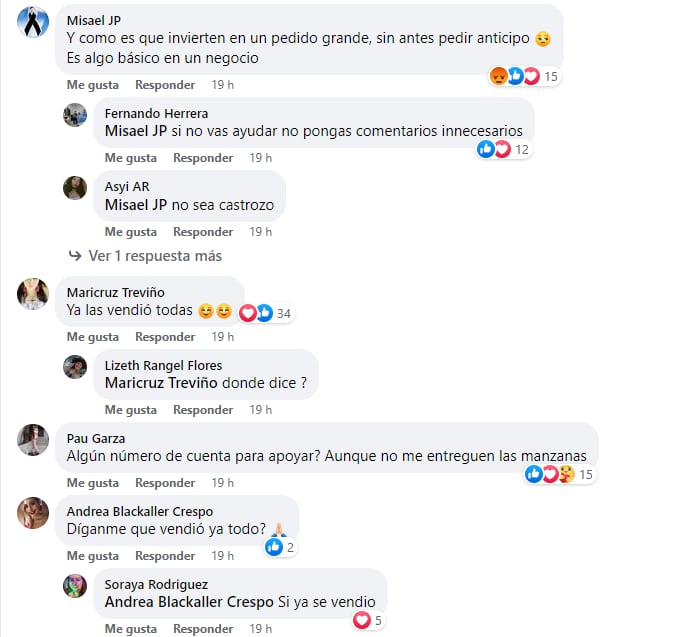View heart reactions on Soraya Rodriguez's reply
This screenshot has width=677, height=637.
[x=368, y=620]
